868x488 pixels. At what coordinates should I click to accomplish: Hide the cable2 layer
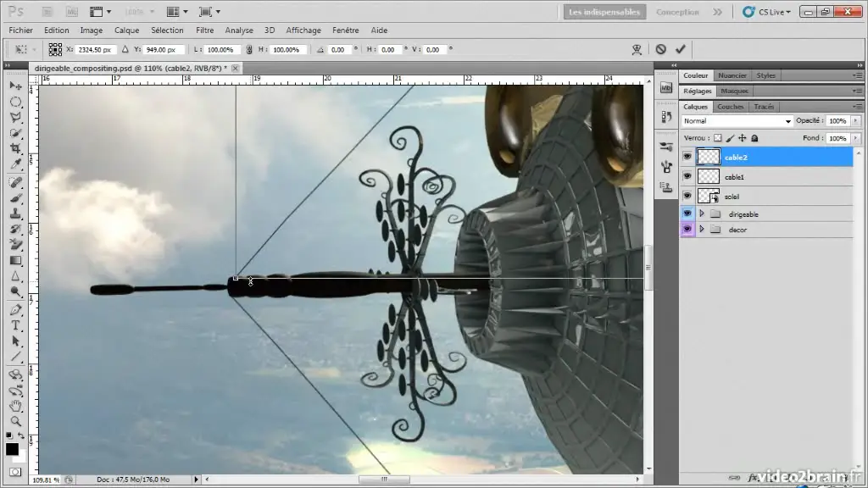[687, 157]
